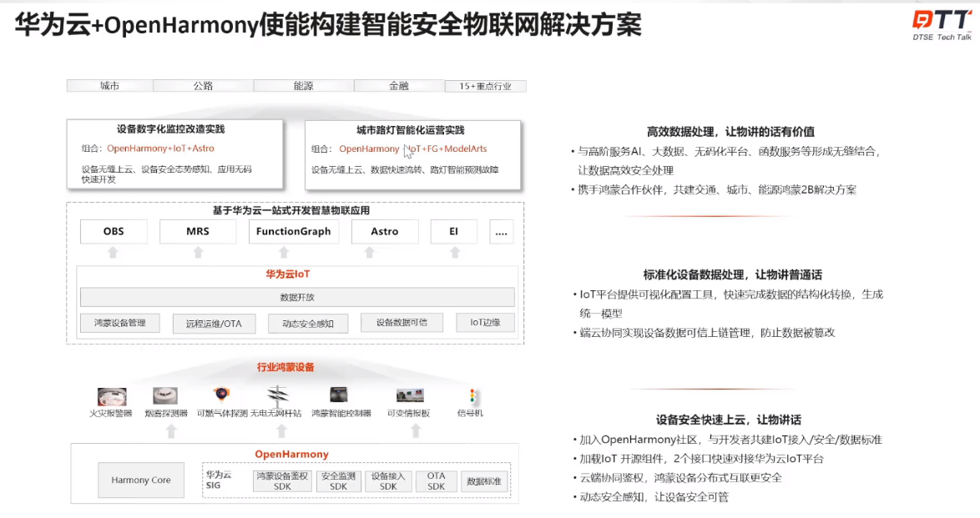This screenshot has width=980, height=518.
Task: Click 设备无缝上云、数据快速流转 description text
Action: [405, 170]
